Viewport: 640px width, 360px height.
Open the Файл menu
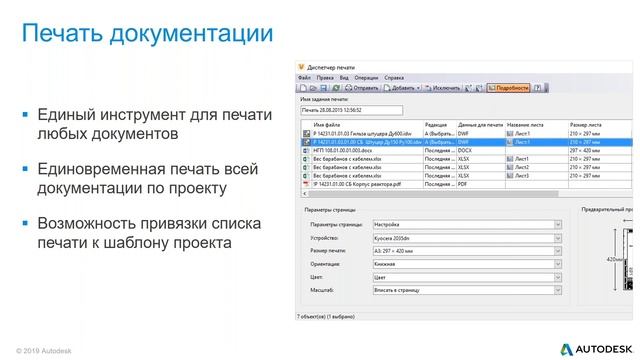[304, 78]
